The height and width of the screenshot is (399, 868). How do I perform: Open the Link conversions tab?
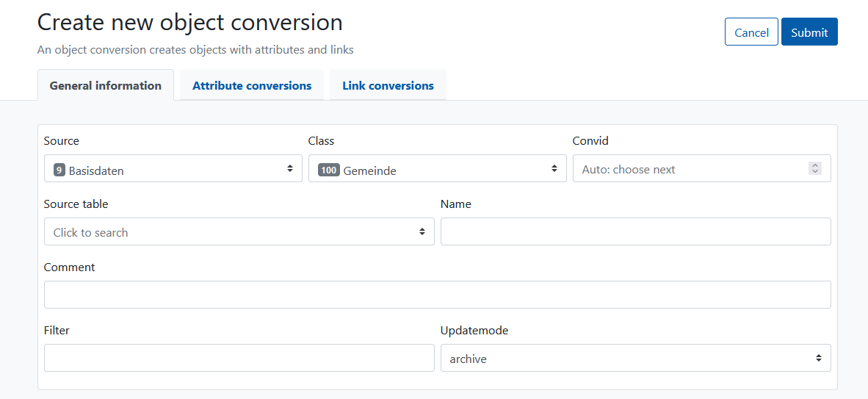(x=388, y=85)
